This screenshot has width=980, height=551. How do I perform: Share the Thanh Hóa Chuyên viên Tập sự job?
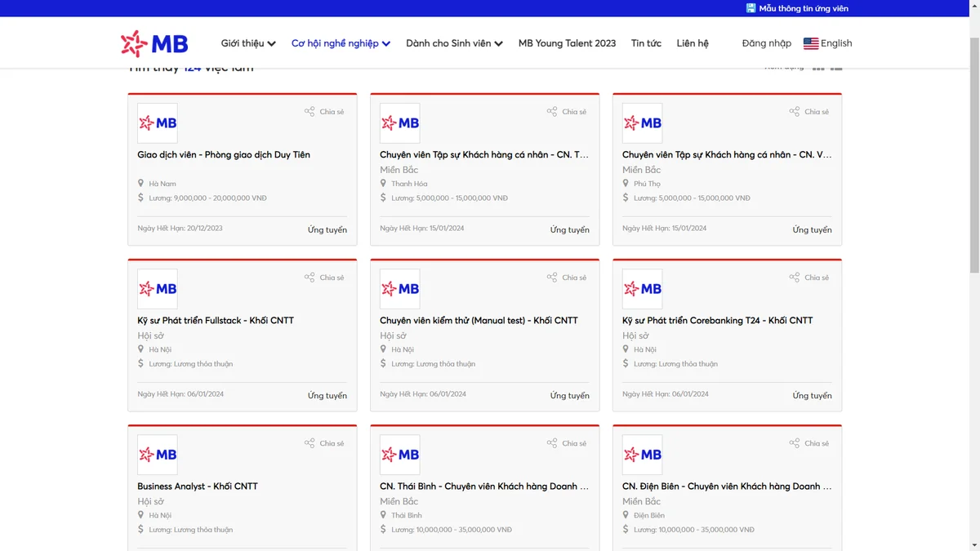567,112
